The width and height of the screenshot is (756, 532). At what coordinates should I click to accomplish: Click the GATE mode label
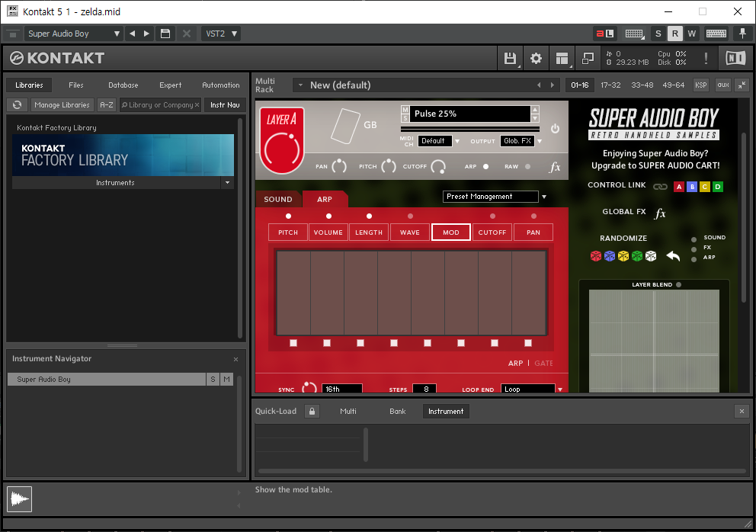point(544,364)
